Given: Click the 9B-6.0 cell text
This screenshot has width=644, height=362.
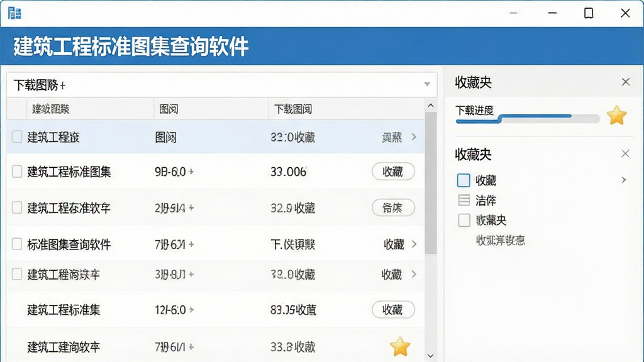Looking at the screenshot, I should click(170, 172).
